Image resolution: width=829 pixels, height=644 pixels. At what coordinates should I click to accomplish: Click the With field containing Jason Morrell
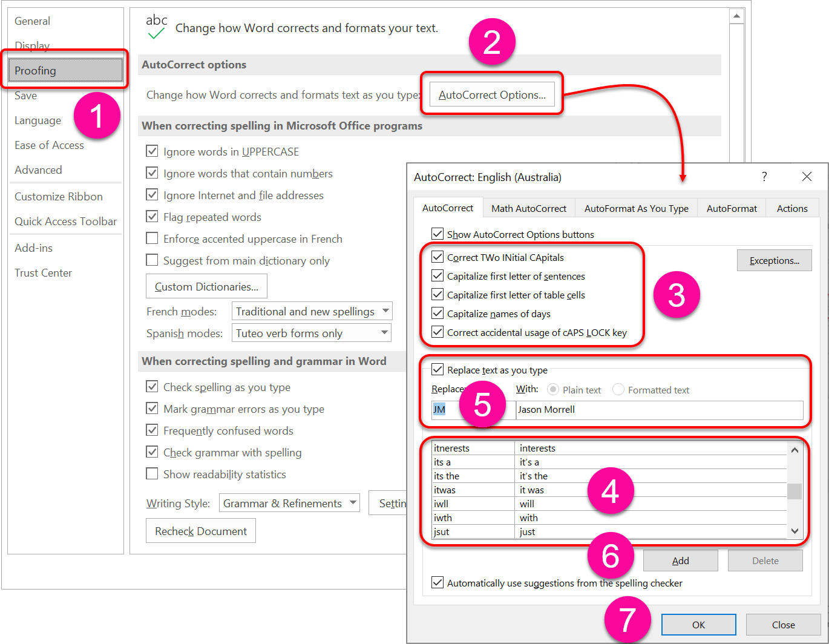(x=660, y=410)
